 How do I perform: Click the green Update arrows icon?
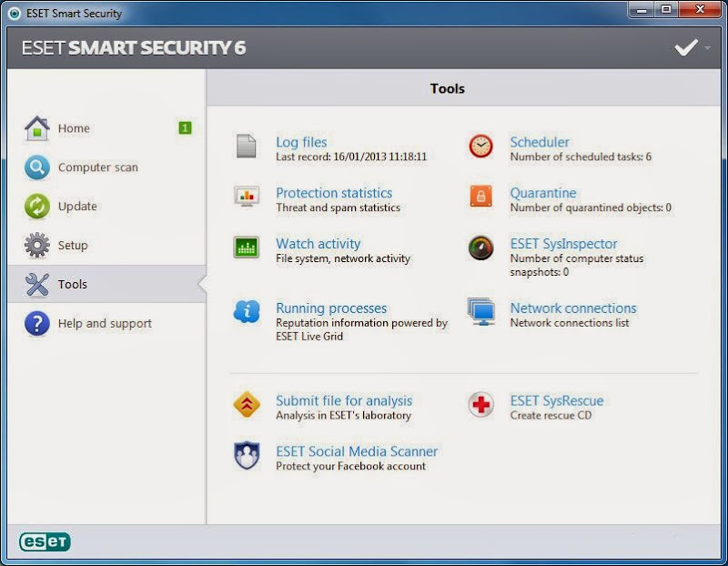pyautogui.click(x=37, y=207)
